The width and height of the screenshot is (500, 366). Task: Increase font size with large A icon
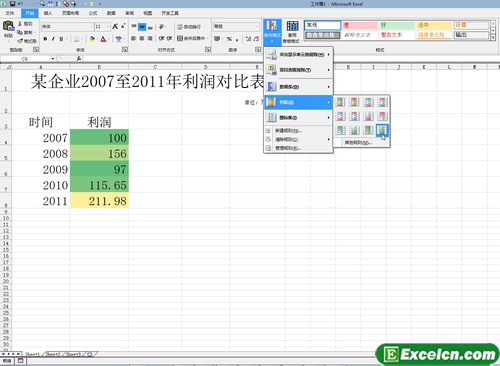coord(115,26)
